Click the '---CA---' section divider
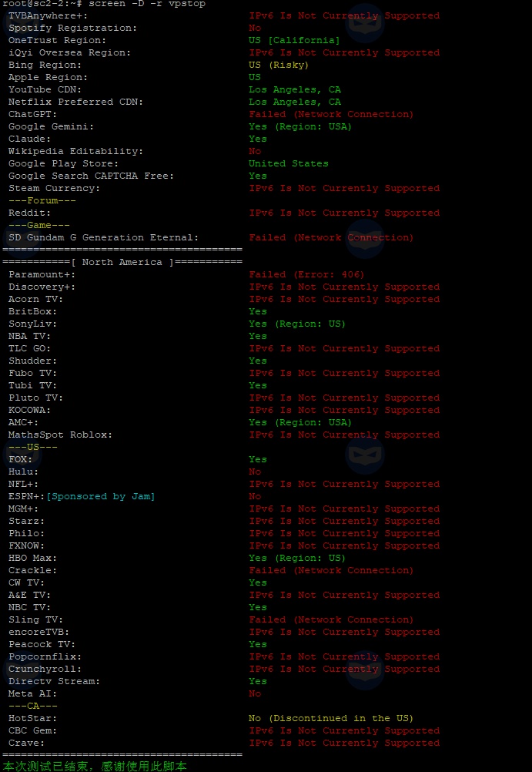532x772 pixels. click(32, 706)
